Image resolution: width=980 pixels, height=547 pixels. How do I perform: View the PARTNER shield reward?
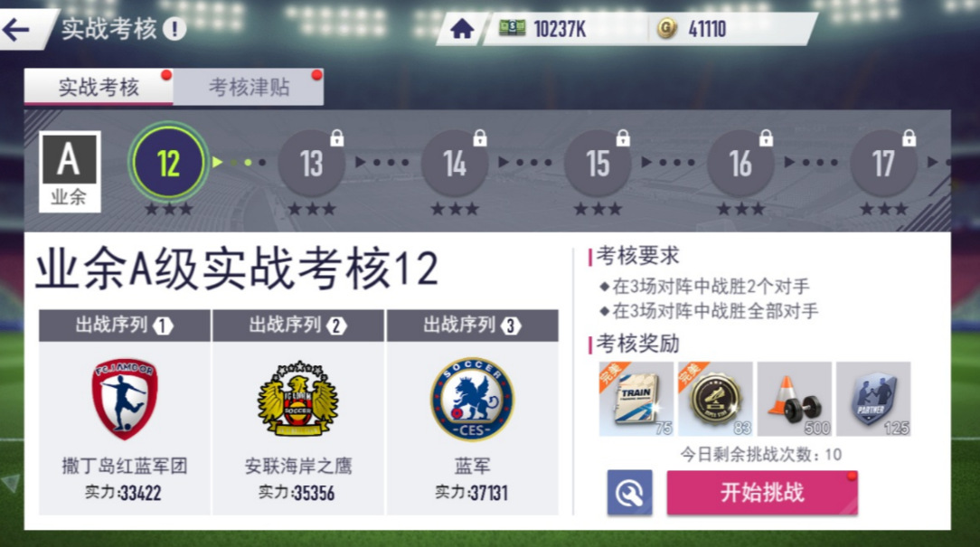pos(873,399)
